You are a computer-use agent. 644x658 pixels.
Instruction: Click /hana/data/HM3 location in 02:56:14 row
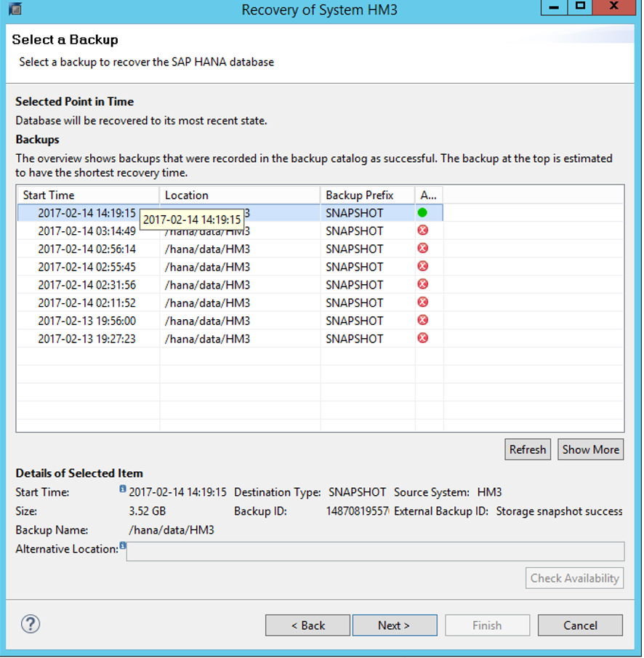(207, 249)
